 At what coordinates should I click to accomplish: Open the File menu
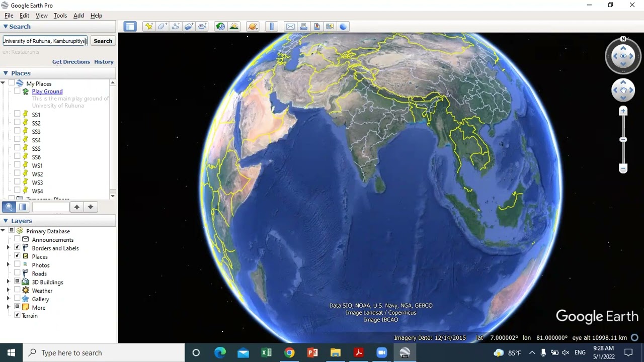pos(9,16)
